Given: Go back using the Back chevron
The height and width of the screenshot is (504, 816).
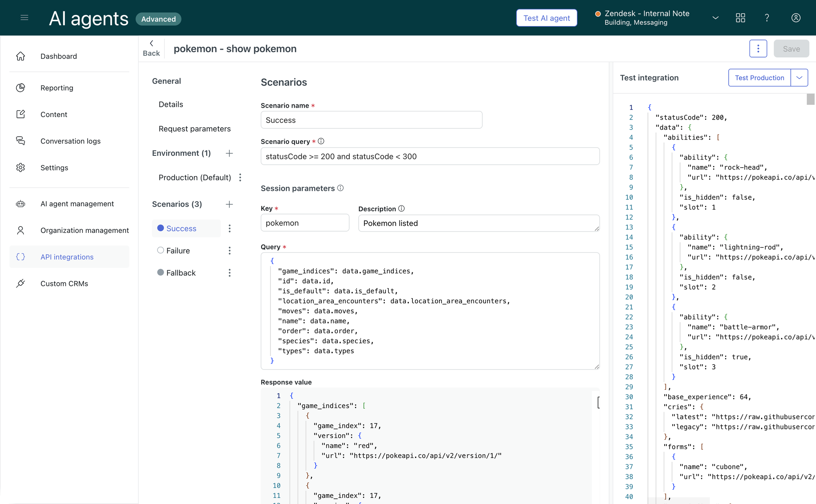Looking at the screenshot, I should pyautogui.click(x=151, y=43).
